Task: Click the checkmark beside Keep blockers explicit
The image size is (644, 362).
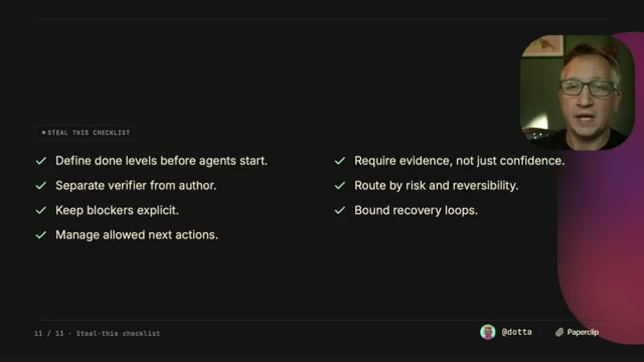Action: (41, 210)
